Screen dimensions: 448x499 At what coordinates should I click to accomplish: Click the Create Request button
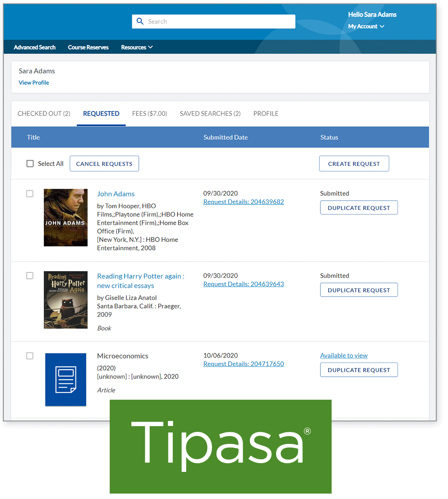(354, 164)
